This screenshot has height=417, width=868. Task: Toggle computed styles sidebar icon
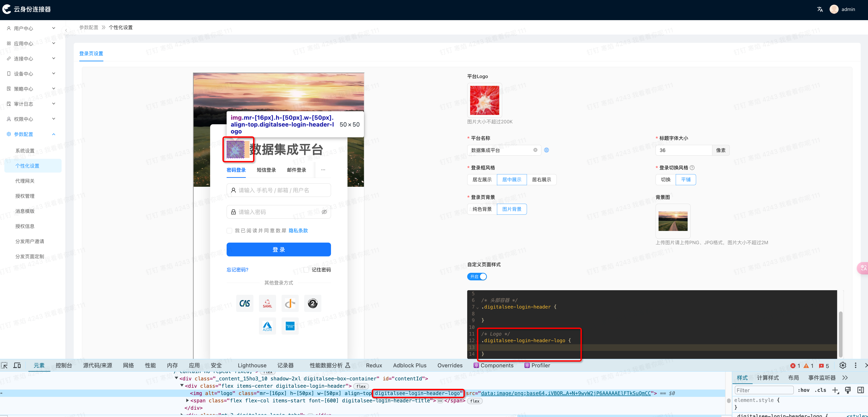click(861, 390)
